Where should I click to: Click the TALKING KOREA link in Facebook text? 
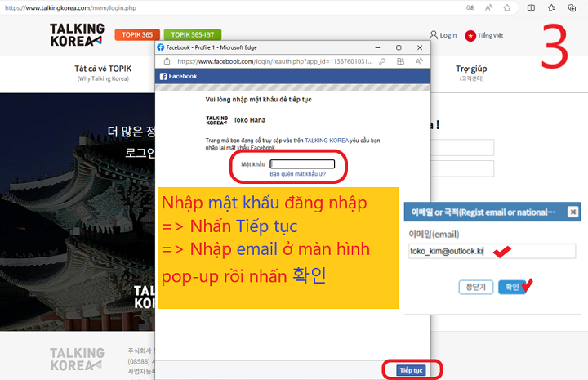coord(327,141)
